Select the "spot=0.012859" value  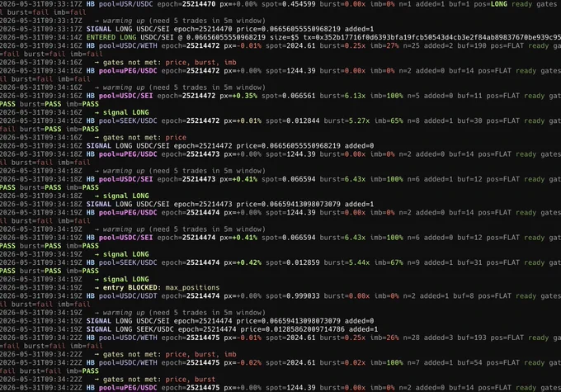click(293, 262)
